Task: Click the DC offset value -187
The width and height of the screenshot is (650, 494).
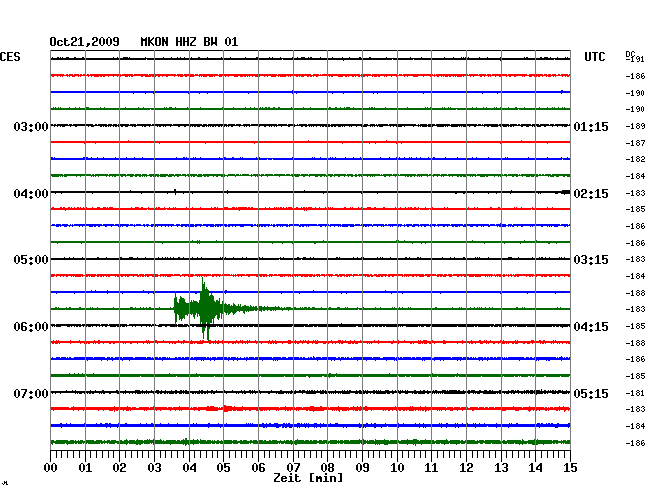Action: coord(635,143)
